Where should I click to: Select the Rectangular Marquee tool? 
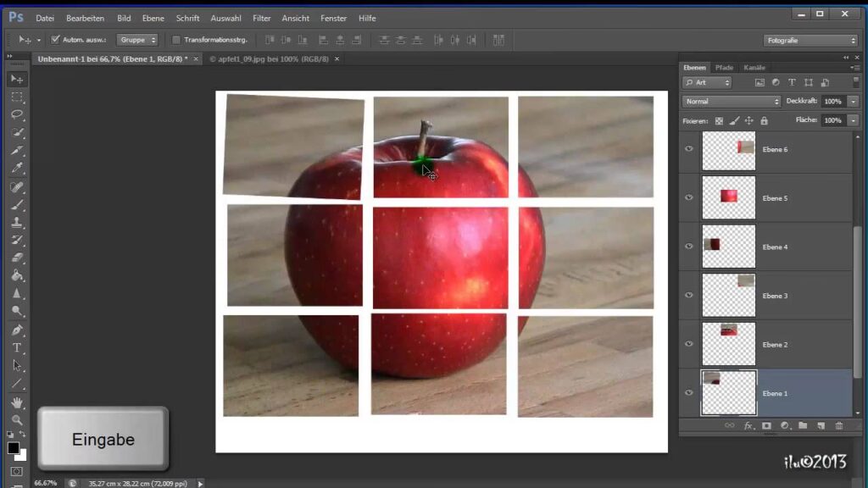coord(17,97)
